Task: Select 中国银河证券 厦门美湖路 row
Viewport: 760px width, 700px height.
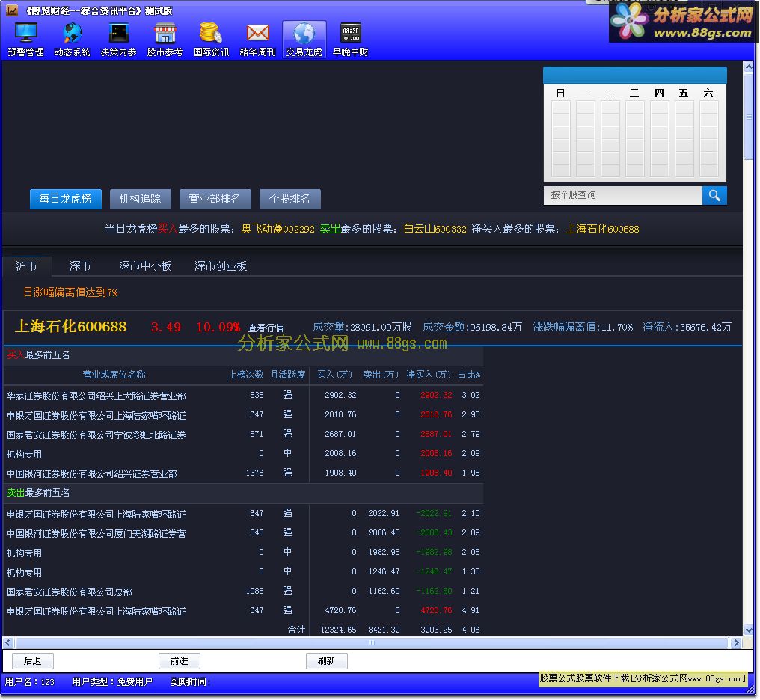Action: click(x=243, y=533)
